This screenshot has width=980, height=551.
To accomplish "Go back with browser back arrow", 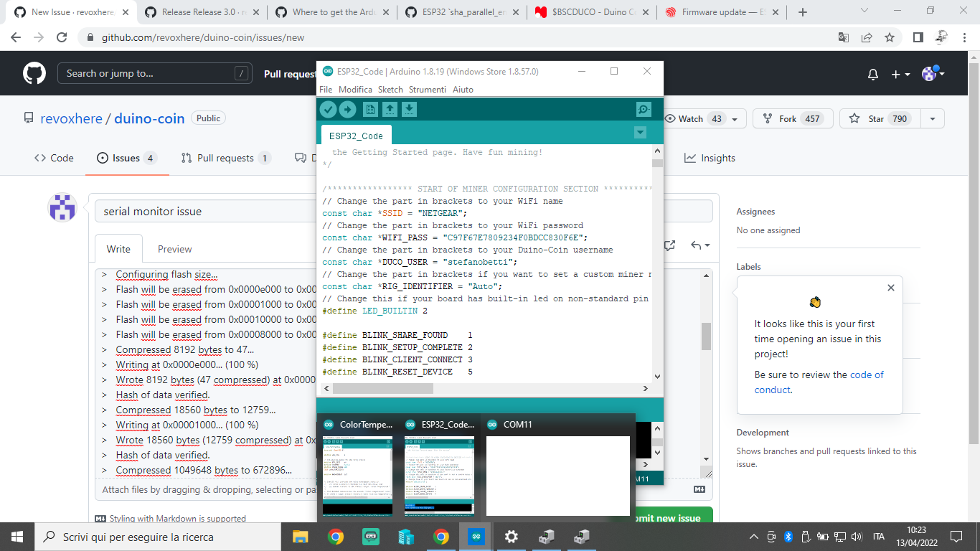I will tap(16, 37).
